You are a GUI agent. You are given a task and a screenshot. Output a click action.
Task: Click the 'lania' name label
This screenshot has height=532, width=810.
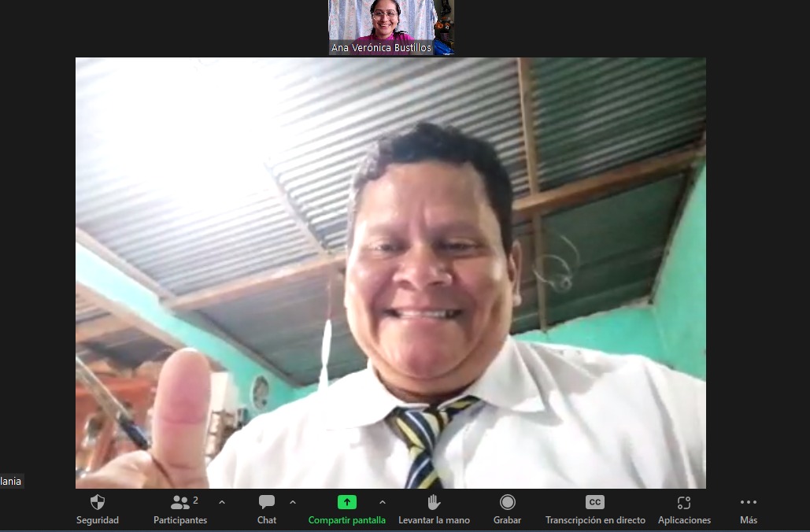pyautogui.click(x=11, y=481)
